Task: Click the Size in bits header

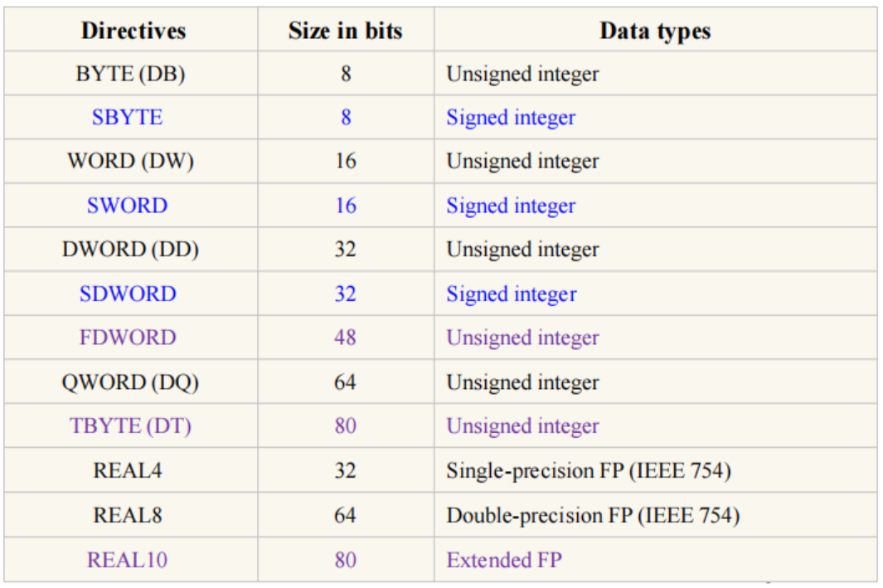Action: coord(345,32)
